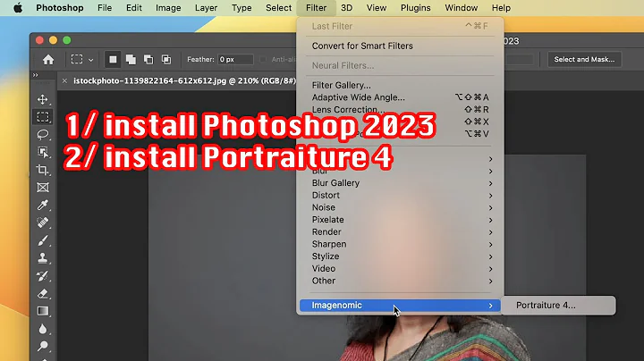Open the View menu

click(377, 8)
